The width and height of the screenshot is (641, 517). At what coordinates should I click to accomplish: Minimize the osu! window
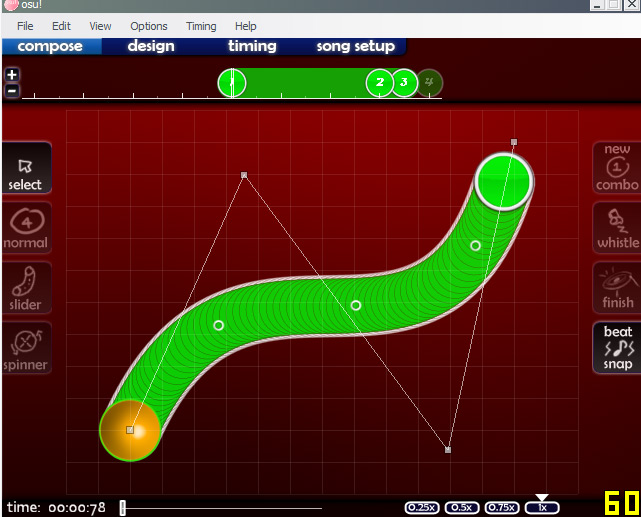tap(597, 5)
